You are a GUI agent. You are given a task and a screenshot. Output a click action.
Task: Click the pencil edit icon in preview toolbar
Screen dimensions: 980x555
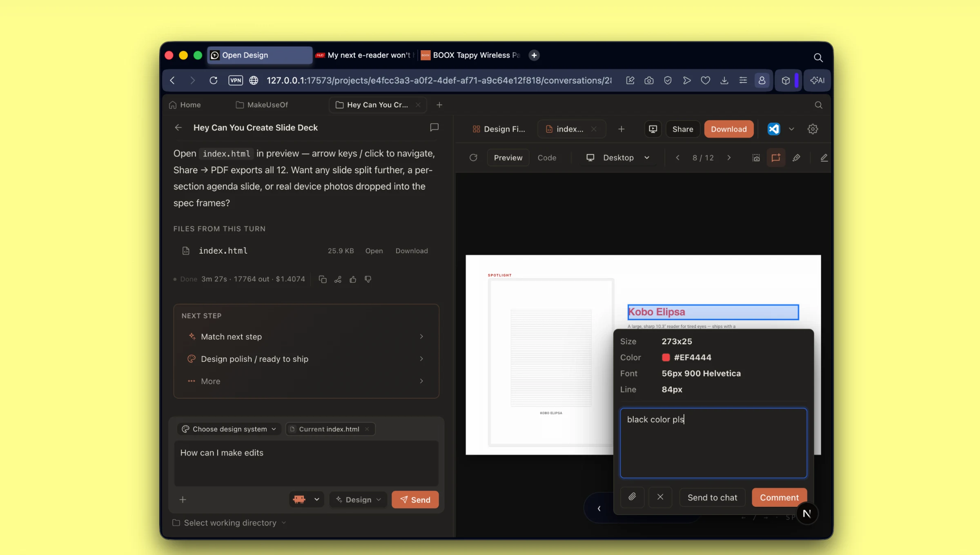[x=824, y=158]
